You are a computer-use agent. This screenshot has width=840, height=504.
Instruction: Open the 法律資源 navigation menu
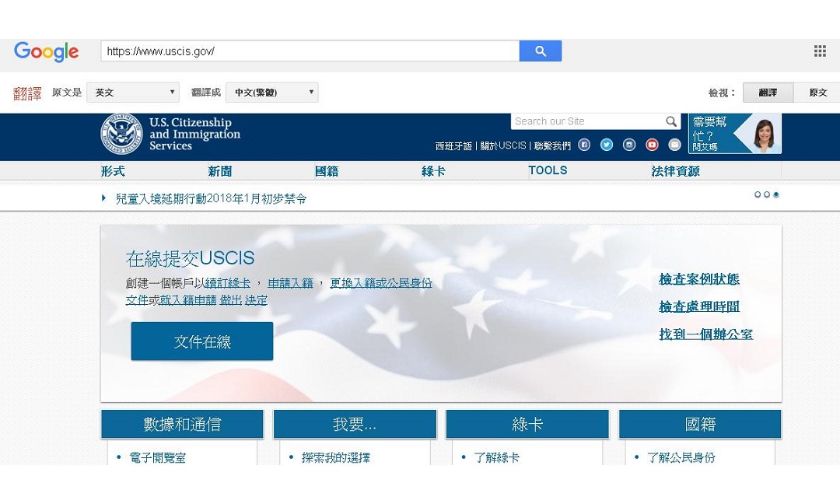675,171
